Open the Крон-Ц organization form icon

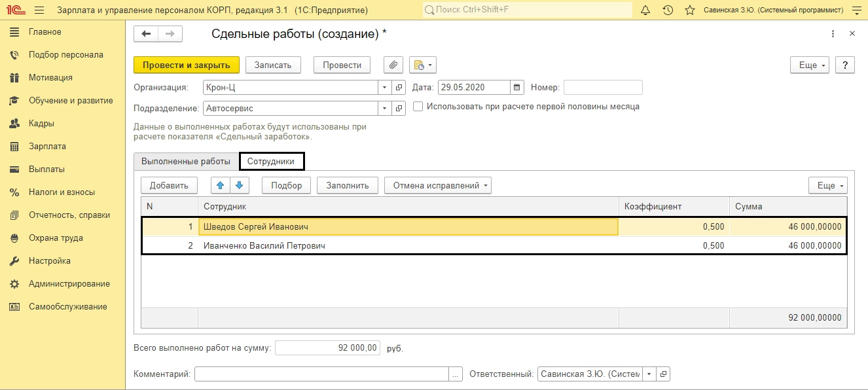pos(399,87)
